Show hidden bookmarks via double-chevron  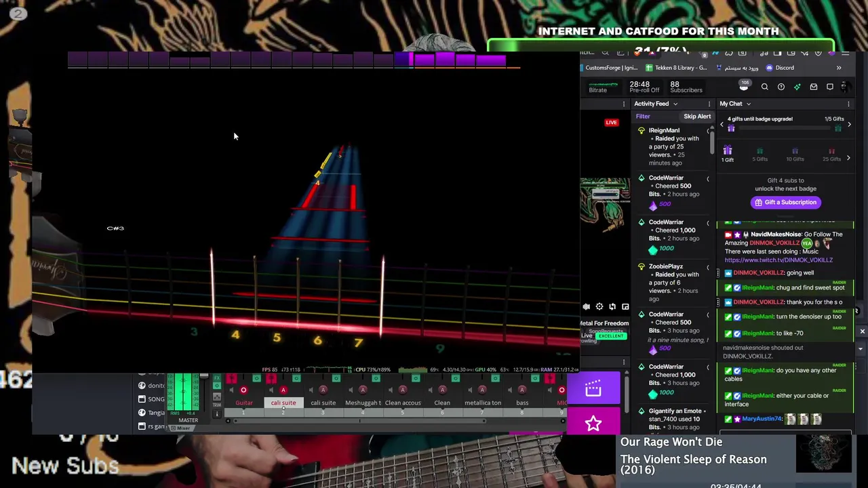pos(839,68)
